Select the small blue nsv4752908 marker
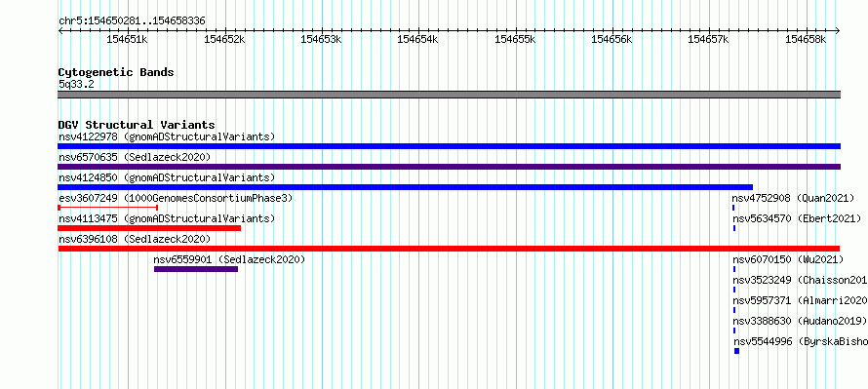The image size is (868, 389). tap(733, 208)
